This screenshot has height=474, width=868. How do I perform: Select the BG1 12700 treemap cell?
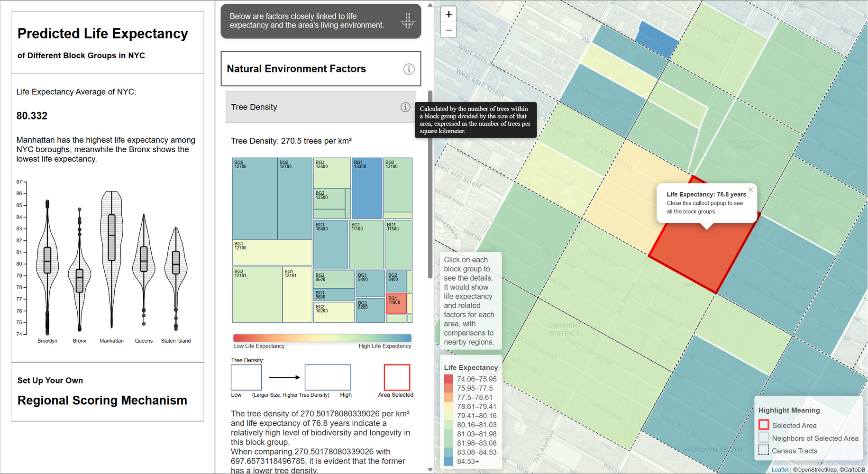(272, 252)
